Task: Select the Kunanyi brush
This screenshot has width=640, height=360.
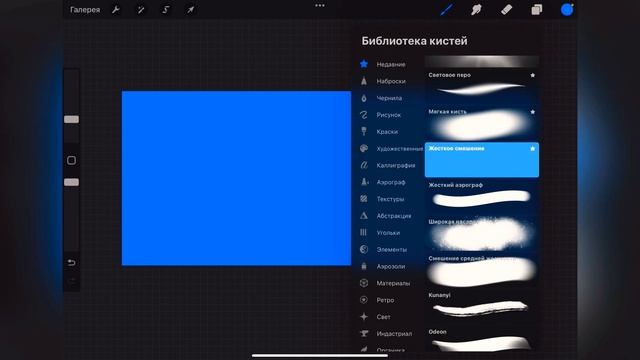Action: (482, 307)
